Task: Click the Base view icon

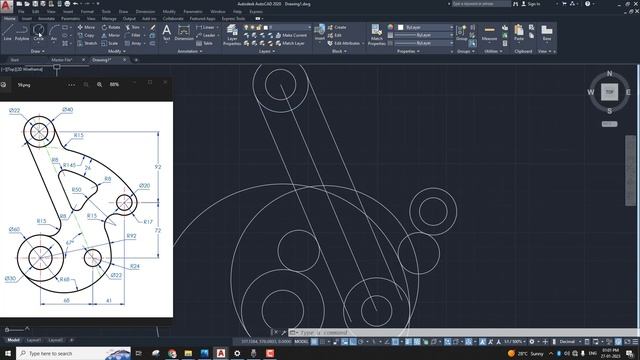Action: [547, 33]
